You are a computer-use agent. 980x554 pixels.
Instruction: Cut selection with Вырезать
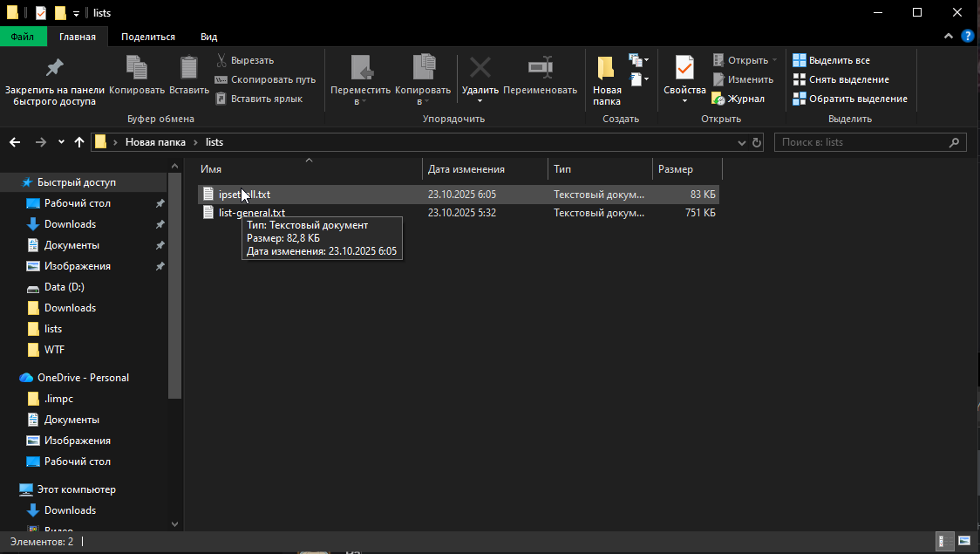(245, 60)
